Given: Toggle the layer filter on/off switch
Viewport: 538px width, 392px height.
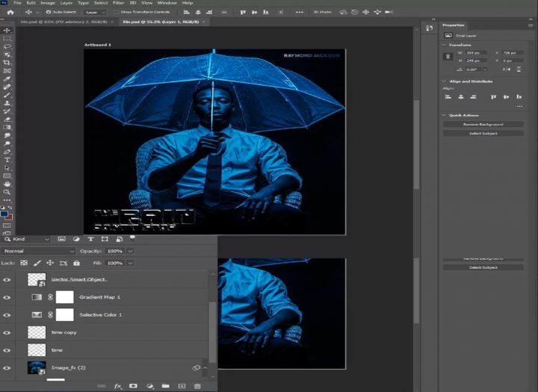Looking at the screenshot, I should coord(132,238).
